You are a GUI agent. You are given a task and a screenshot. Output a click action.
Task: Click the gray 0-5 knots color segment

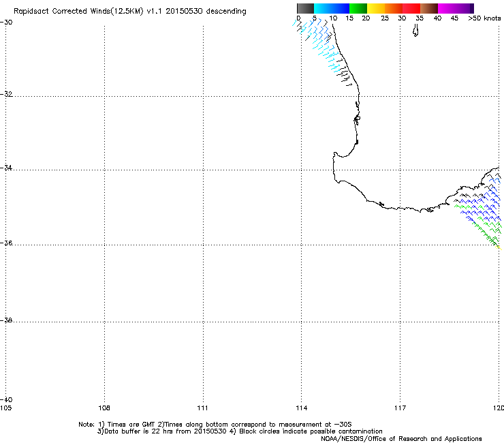tap(305, 8)
